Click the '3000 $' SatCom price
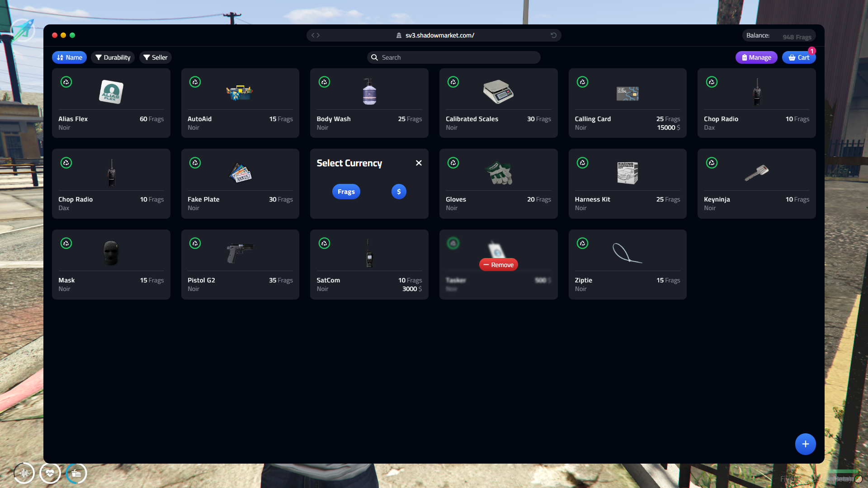The width and height of the screenshot is (868, 488). 412,289
